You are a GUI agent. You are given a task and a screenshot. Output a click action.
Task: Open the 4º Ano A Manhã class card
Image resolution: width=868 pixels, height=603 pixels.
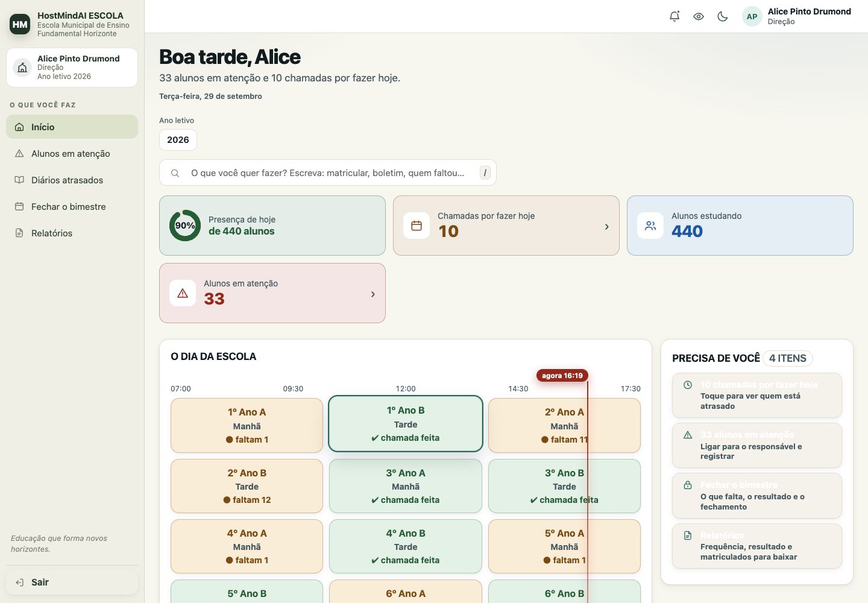click(247, 546)
